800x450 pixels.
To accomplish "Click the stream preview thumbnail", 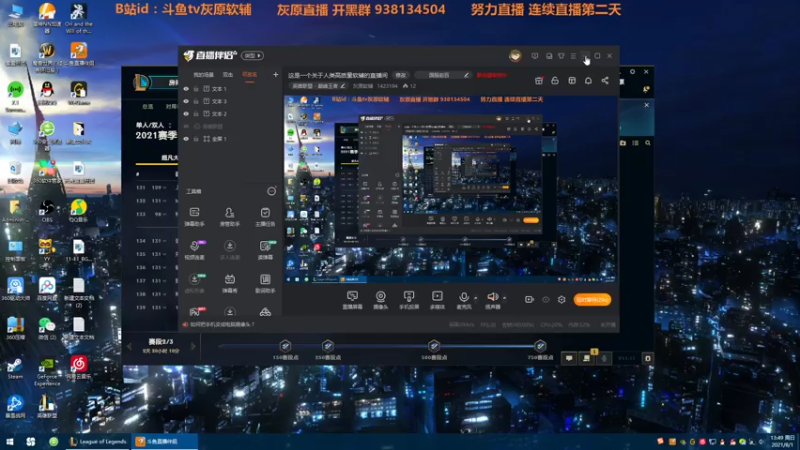I will 450,189.
